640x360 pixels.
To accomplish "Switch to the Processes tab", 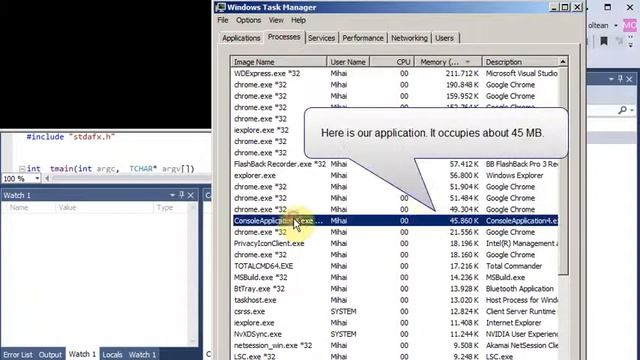I will (x=284, y=37).
